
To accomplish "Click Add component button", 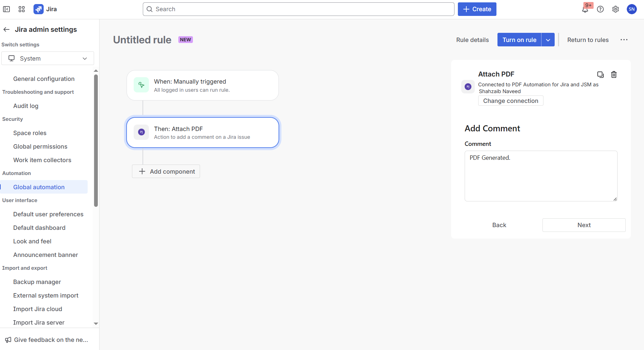I will pyautogui.click(x=166, y=171).
